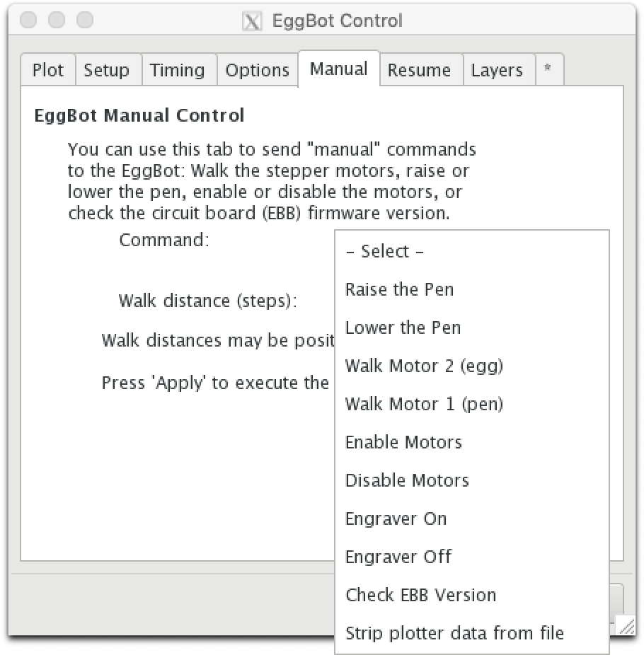Click the window resize grip icon
644x655 pixels.
coord(626,627)
